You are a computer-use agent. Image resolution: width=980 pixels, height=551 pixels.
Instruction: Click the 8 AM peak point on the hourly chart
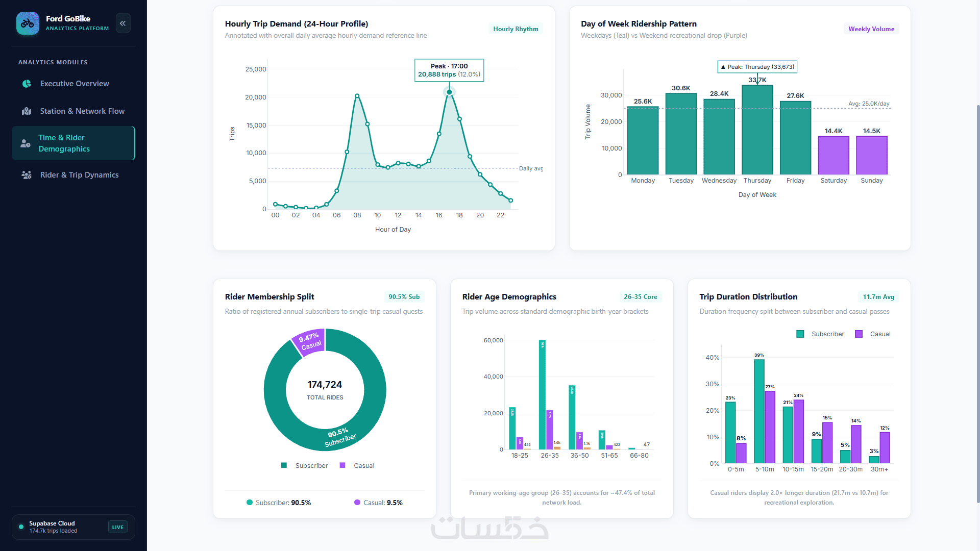(x=357, y=96)
